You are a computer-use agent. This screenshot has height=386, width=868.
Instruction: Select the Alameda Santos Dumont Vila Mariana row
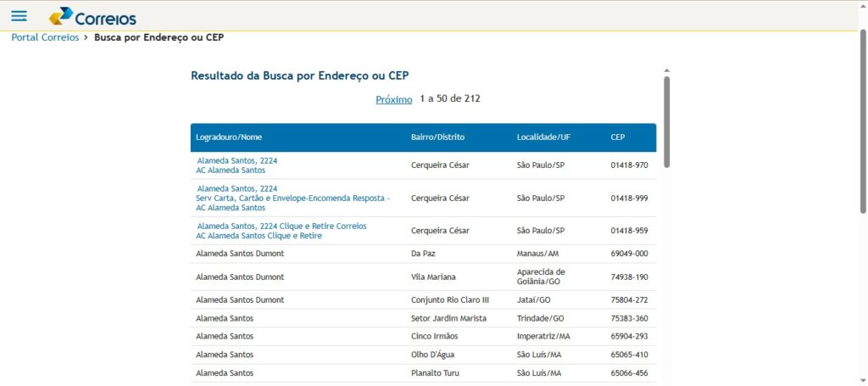(240, 277)
